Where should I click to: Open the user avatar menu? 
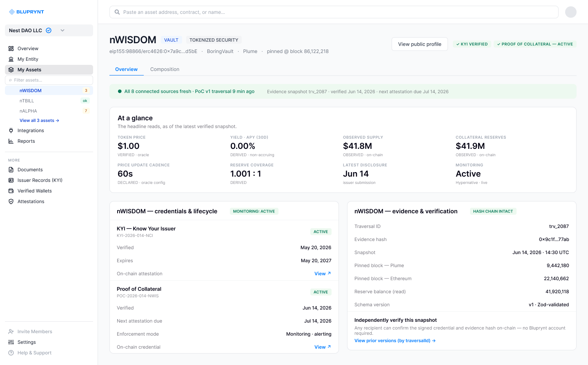(x=571, y=12)
